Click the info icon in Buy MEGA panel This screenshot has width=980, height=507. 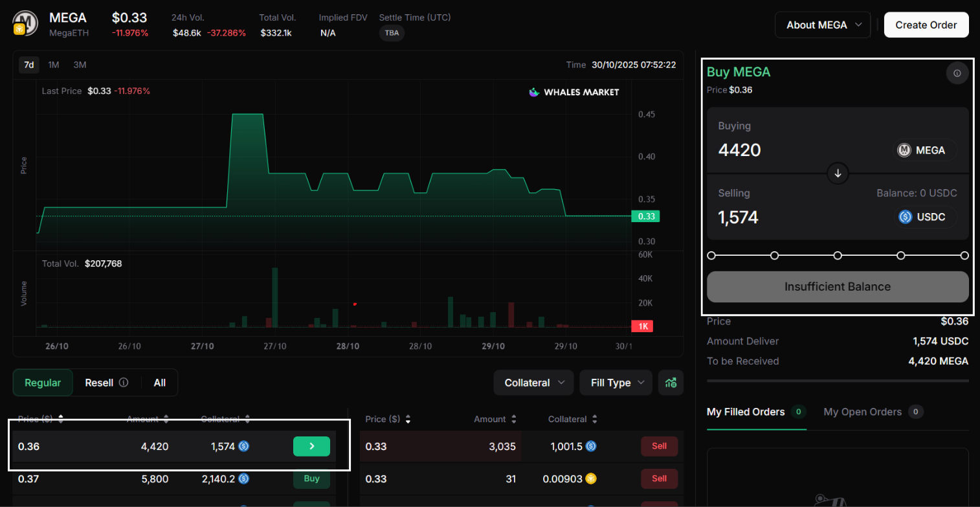pyautogui.click(x=957, y=73)
